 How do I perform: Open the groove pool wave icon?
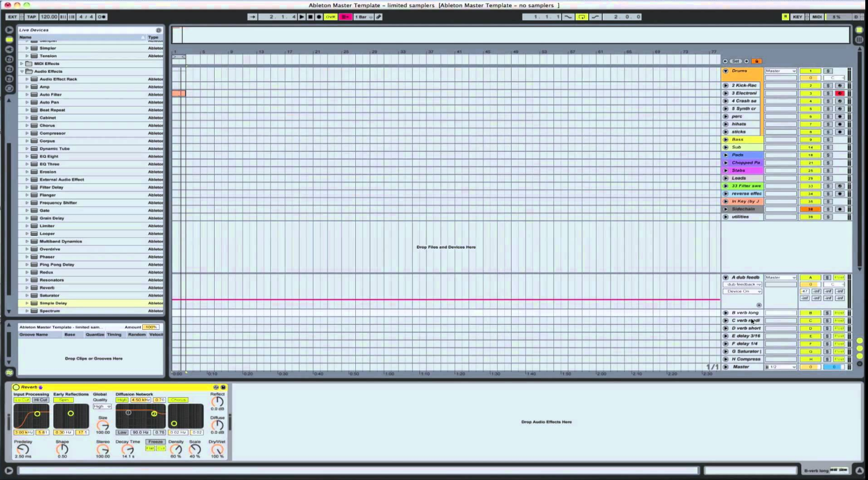click(x=9, y=373)
